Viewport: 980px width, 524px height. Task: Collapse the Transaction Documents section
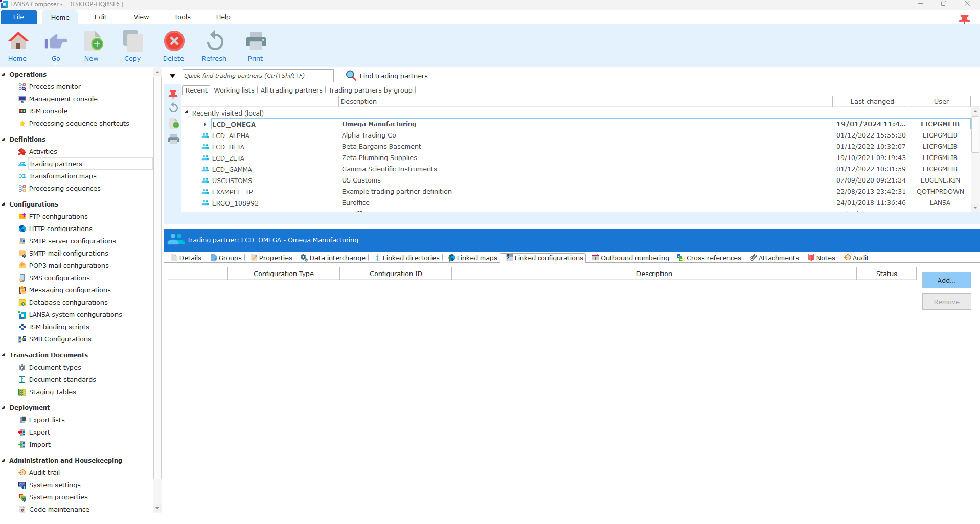click(x=4, y=355)
